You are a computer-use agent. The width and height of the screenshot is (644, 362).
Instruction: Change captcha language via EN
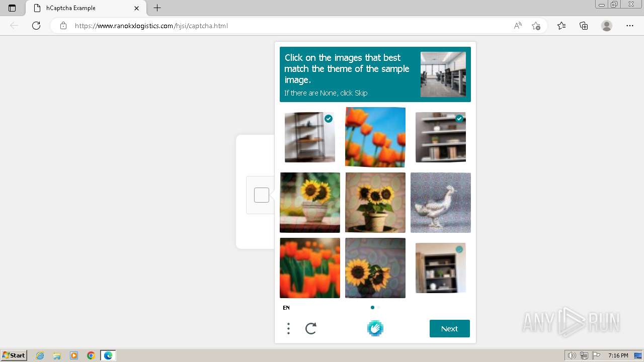pos(286,308)
